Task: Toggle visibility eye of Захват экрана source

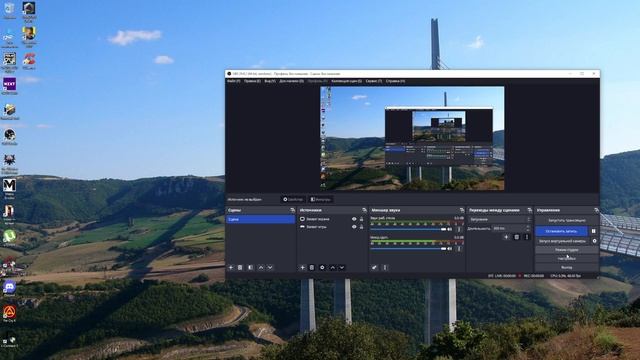Action: [354, 219]
